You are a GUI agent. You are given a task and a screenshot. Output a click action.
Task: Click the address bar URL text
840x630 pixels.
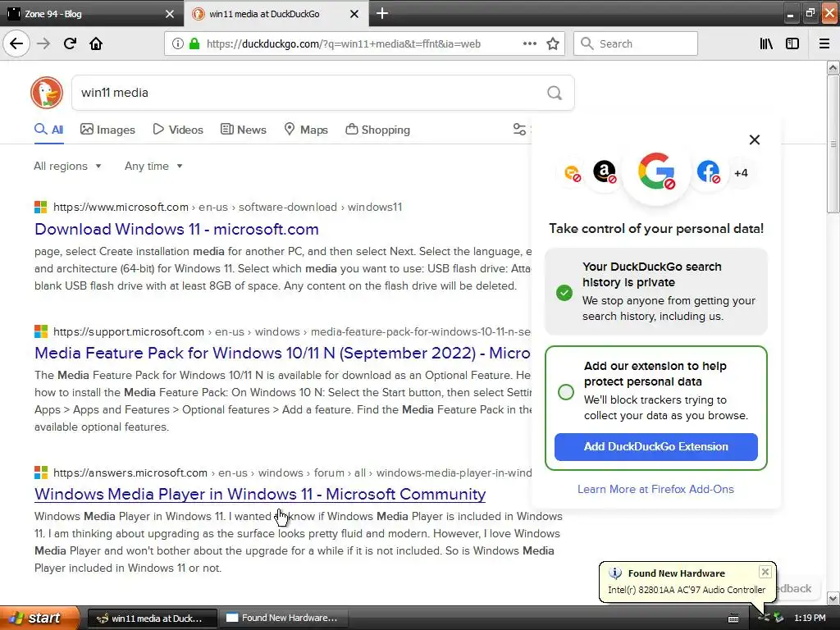[x=344, y=44]
